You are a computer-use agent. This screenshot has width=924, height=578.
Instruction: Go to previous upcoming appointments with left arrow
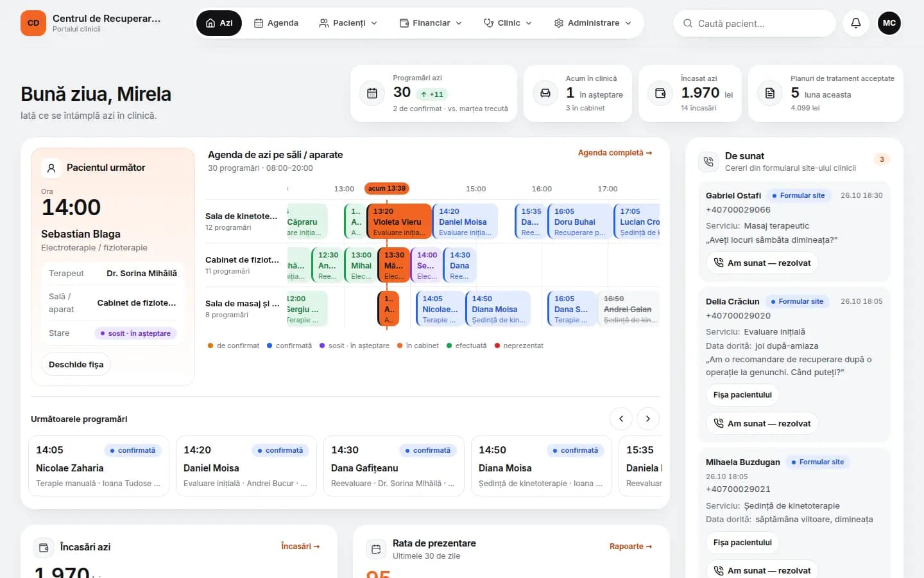point(621,419)
